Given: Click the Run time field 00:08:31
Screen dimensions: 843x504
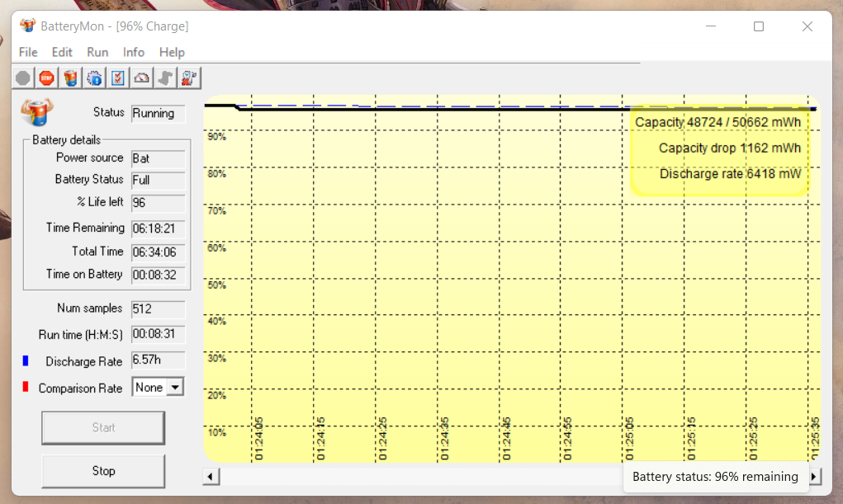Looking at the screenshot, I should tap(158, 334).
